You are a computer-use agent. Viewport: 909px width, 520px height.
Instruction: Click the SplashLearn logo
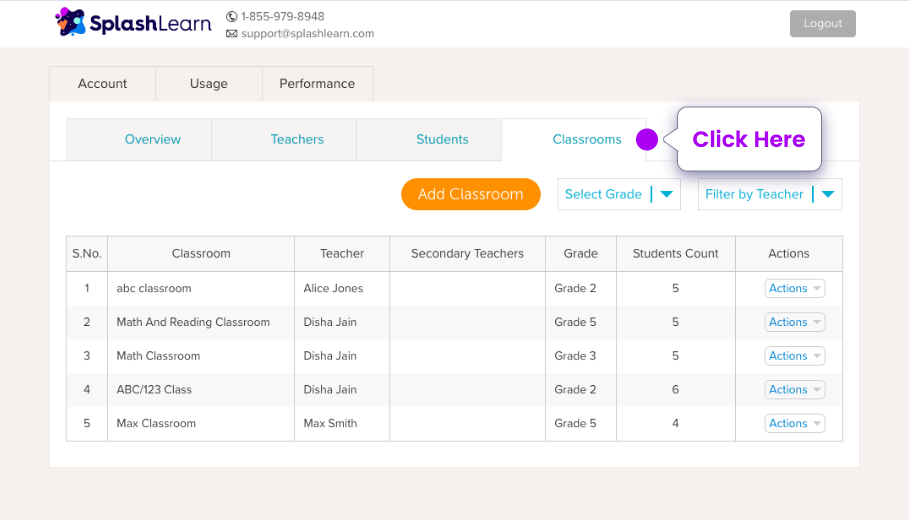[x=133, y=23]
